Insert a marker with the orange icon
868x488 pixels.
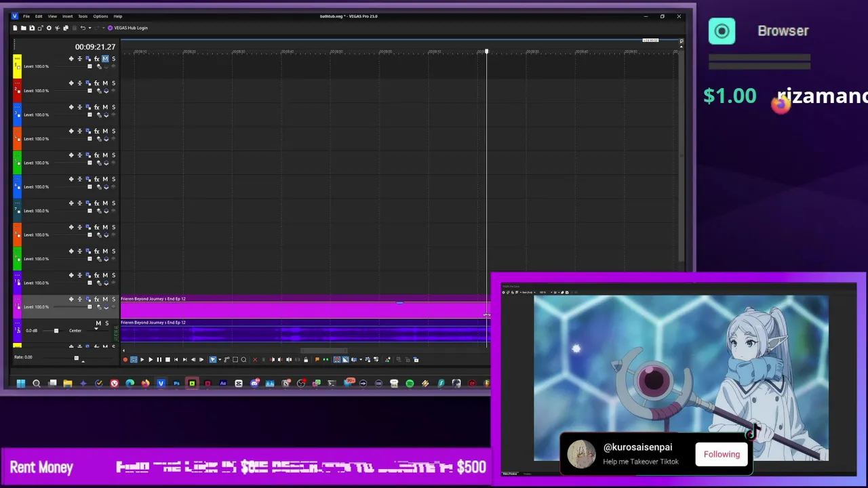[317, 359]
